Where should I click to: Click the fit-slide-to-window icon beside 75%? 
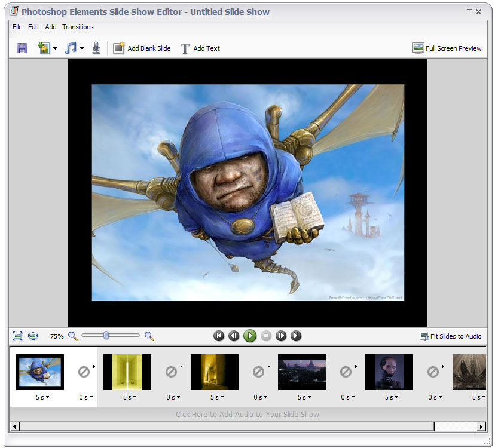pyautogui.click(x=17, y=336)
